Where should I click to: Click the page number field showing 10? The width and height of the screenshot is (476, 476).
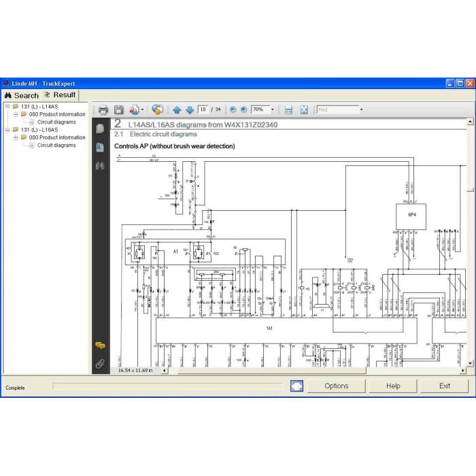(203, 109)
